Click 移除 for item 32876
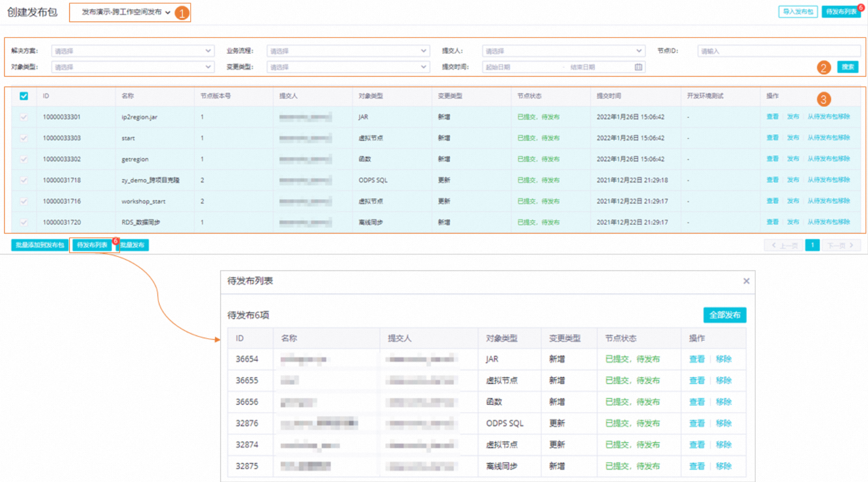Screen dimensions: 868x482 click(x=724, y=423)
